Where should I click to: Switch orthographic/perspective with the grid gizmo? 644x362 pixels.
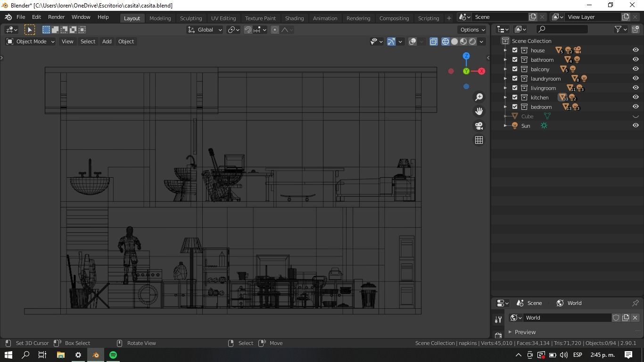point(479,140)
